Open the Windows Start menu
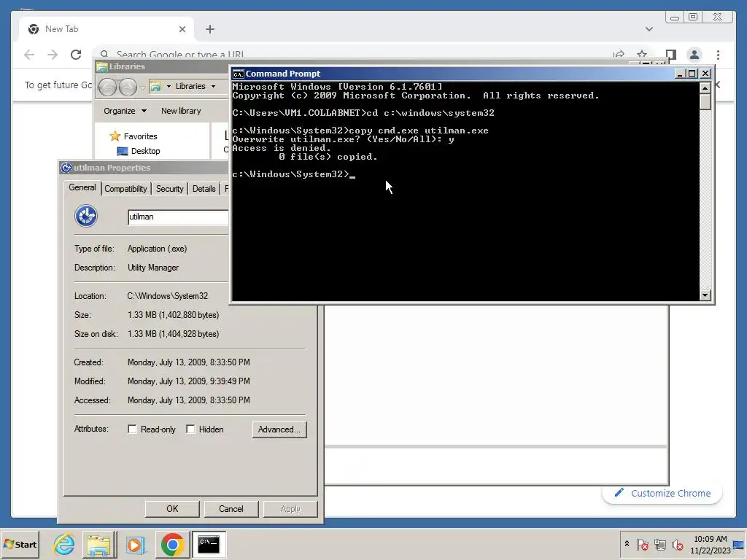 tap(20, 544)
